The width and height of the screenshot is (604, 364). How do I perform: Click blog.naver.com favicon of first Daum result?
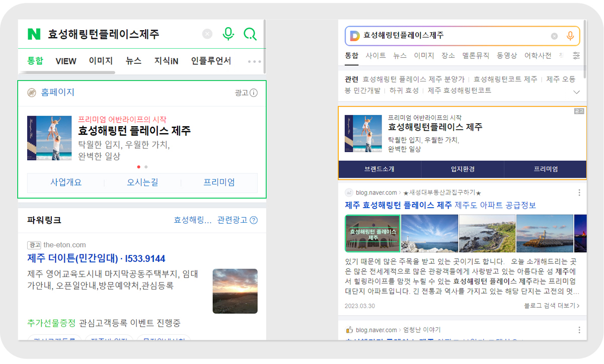pos(349,193)
